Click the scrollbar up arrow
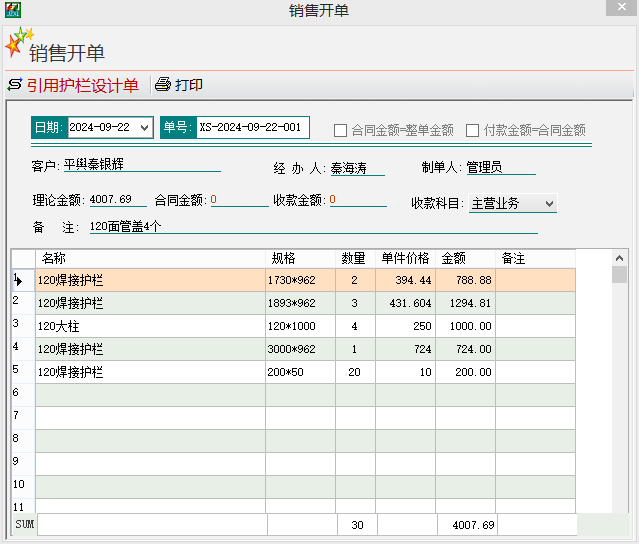The width and height of the screenshot is (639, 544). 619,258
